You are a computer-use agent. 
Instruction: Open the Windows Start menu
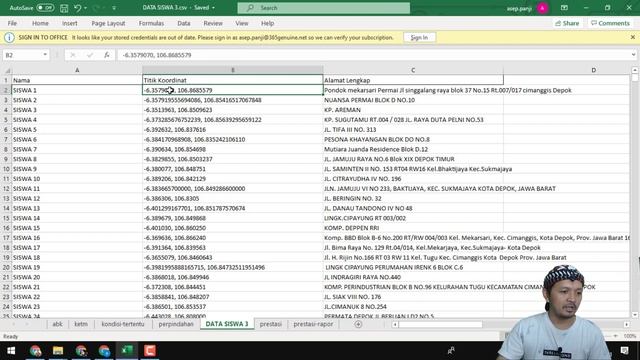tap(11, 351)
